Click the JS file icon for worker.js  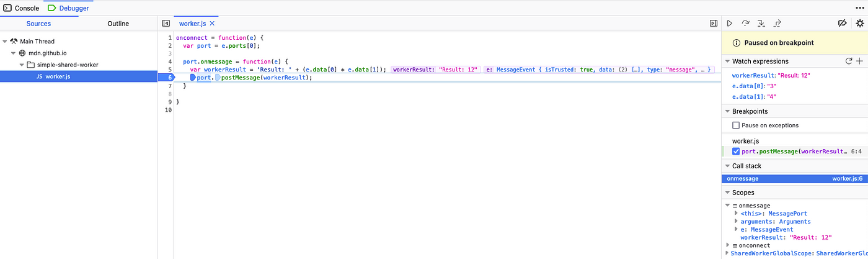(x=39, y=76)
